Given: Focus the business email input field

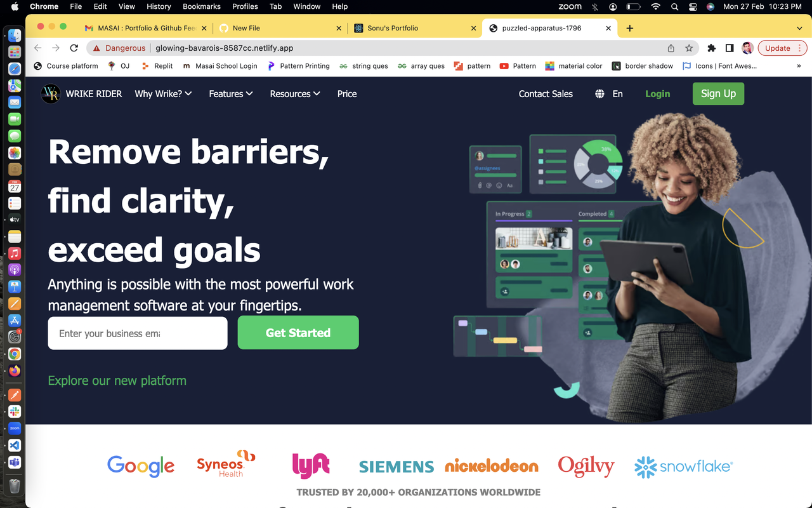Looking at the screenshot, I should coord(138,333).
